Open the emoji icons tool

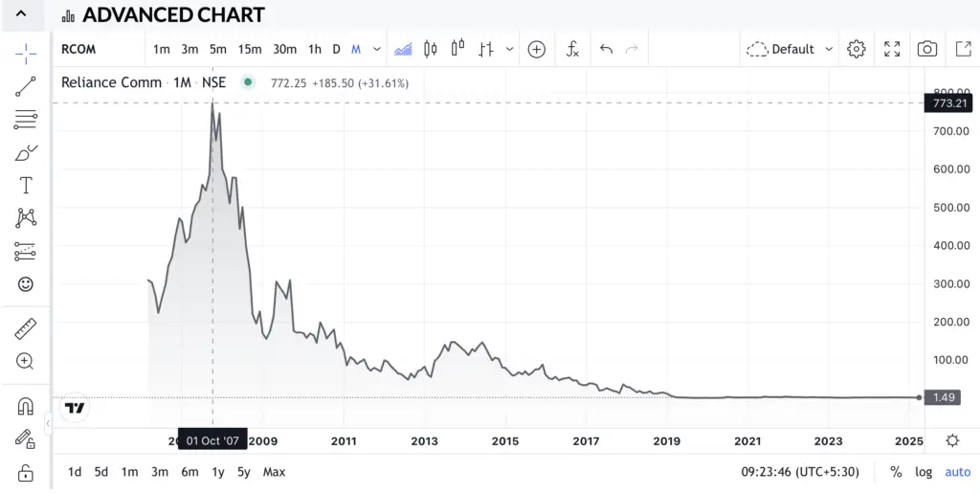tap(26, 284)
